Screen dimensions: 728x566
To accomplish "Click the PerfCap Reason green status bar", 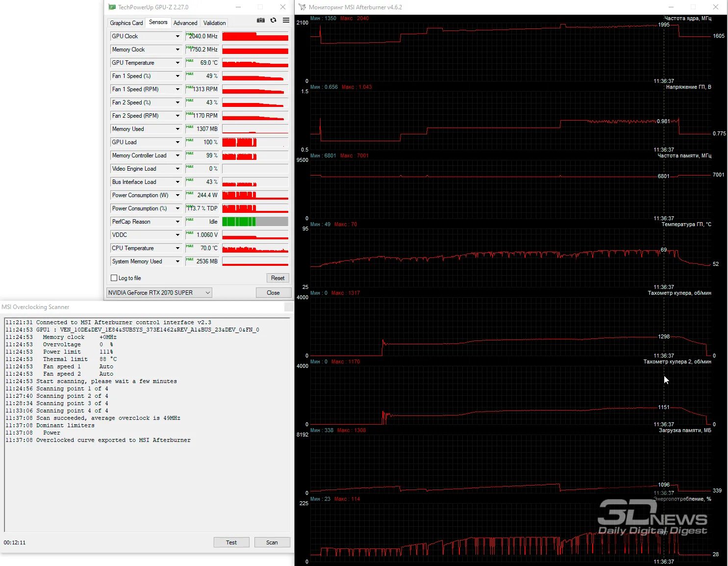I will [x=239, y=222].
